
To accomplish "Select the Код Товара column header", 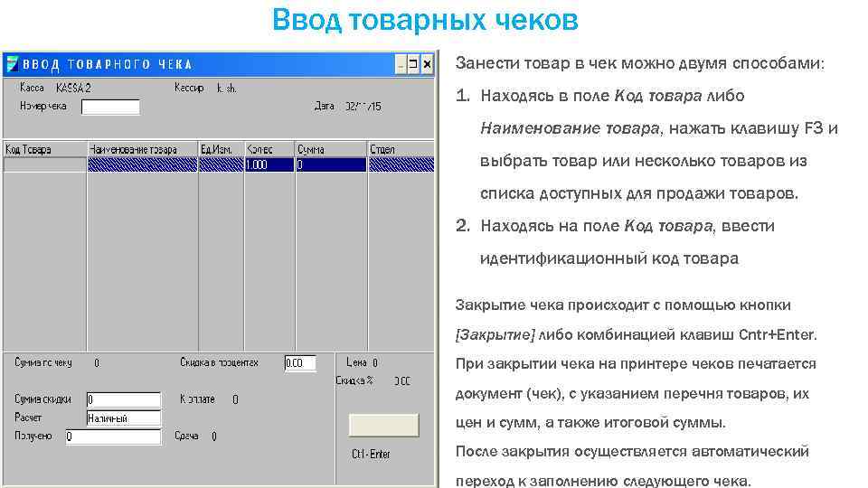I will click(x=45, y=149).
